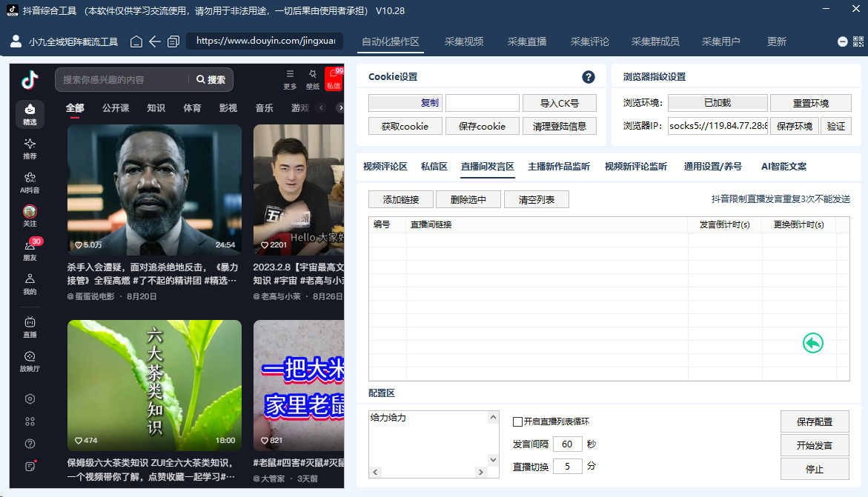
Task: Click the 添加链接 button
Action: [400, 199]
